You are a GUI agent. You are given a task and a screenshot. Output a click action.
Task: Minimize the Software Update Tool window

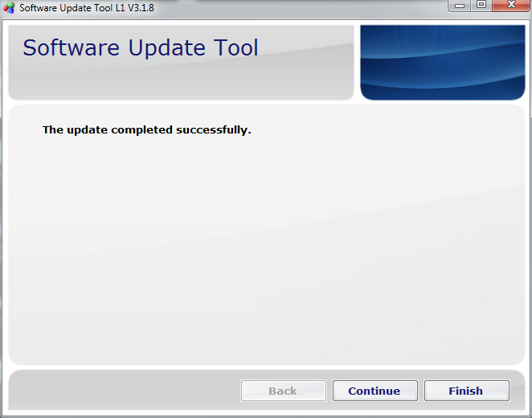pyautogui.click(x=460, y=6)
